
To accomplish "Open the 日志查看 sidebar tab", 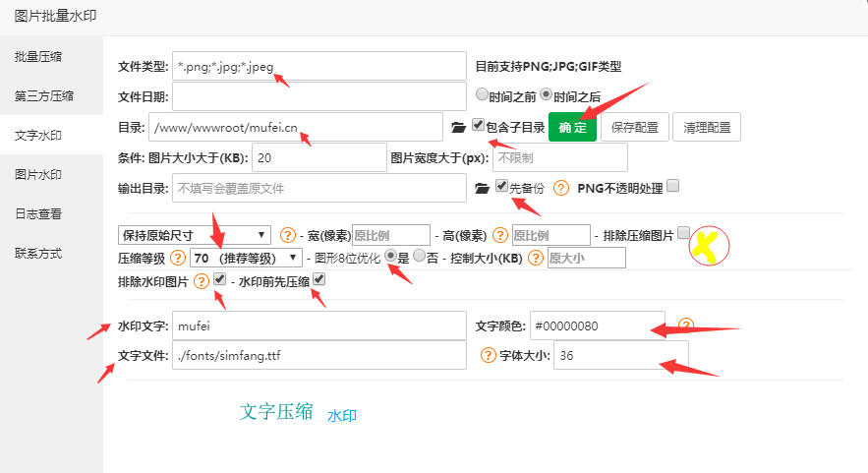I will point(38,213).
